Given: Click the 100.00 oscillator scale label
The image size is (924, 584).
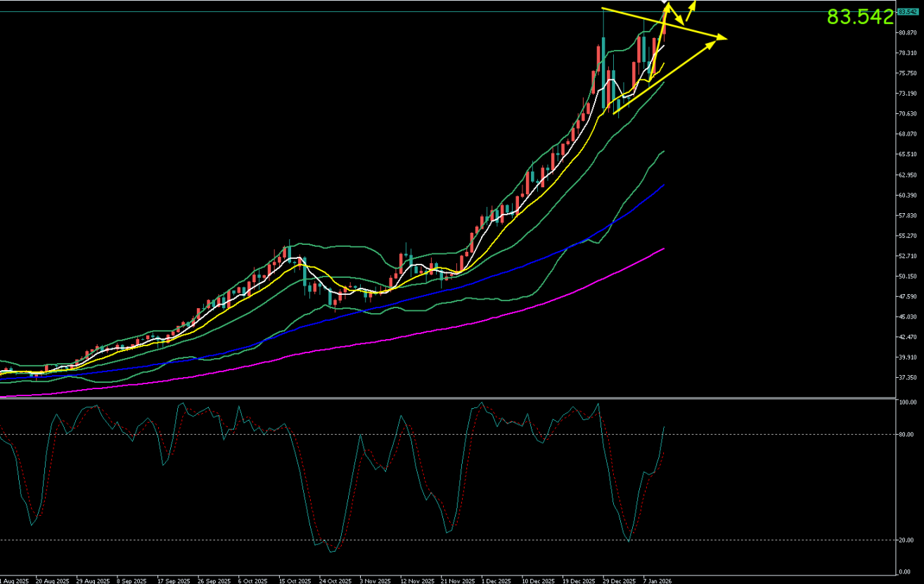Looking at the screenshot, I should coord(906,402).
